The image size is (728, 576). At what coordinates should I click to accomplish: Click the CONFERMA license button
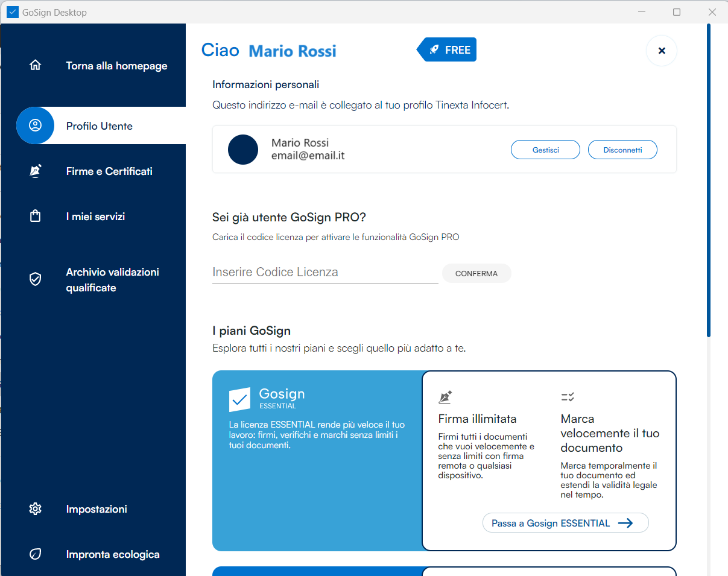tap(476, 273)
